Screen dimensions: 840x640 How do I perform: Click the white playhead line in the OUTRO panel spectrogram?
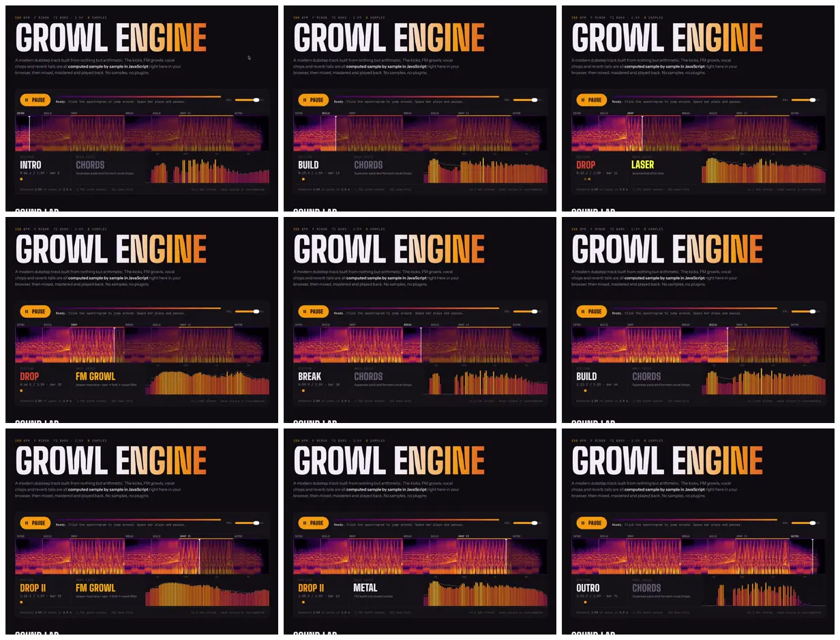point(813,556)
